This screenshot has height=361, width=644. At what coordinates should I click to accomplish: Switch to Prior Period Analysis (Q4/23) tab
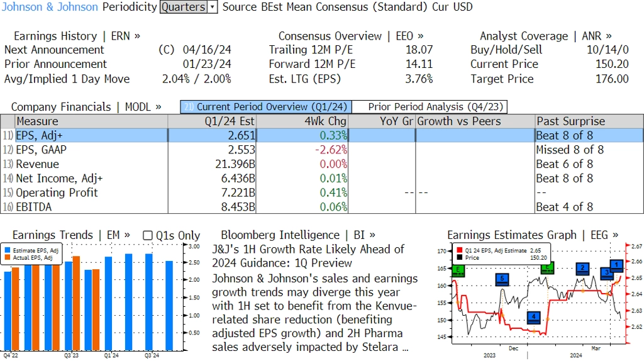[x=430, y=107]
